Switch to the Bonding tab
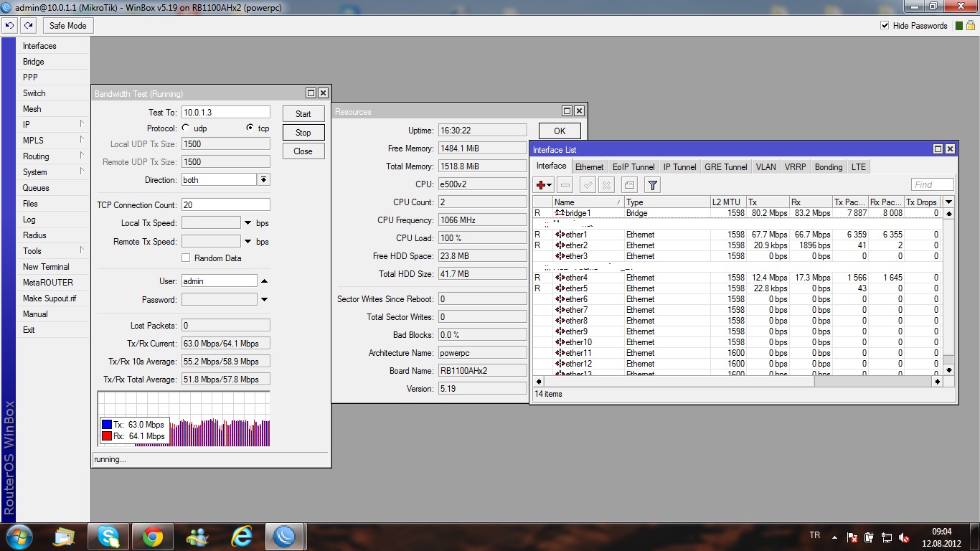 tap(829, 166)
